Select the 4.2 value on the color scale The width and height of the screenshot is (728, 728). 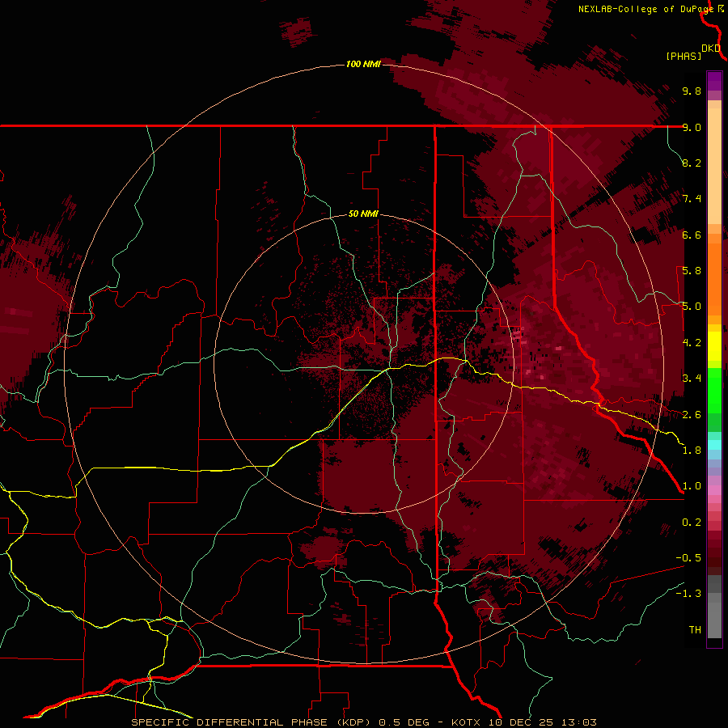pyautogui.click(x=692, y=343)
